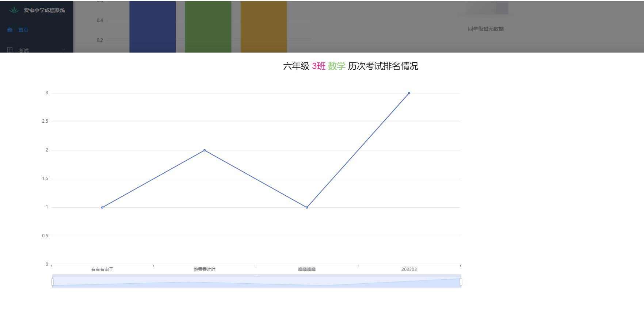Click the left handle of the zoom slider
Image resolution: width=644 pixels, height=322 pixels.
(x=53, y=282)
